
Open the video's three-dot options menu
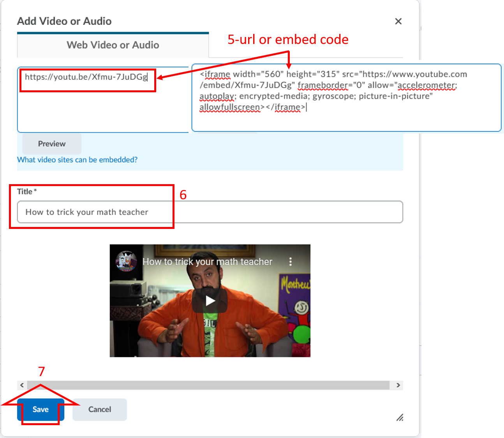(x=291, y=262)
